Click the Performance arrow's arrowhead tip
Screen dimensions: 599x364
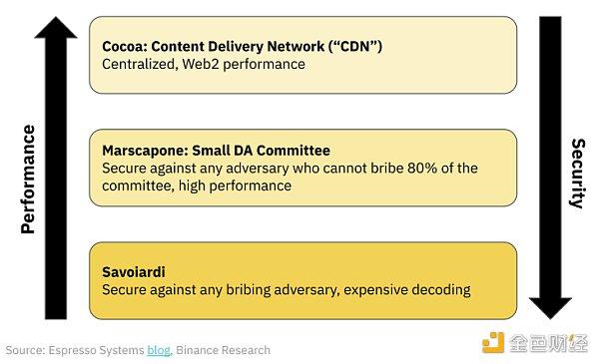tap(56, 19)
